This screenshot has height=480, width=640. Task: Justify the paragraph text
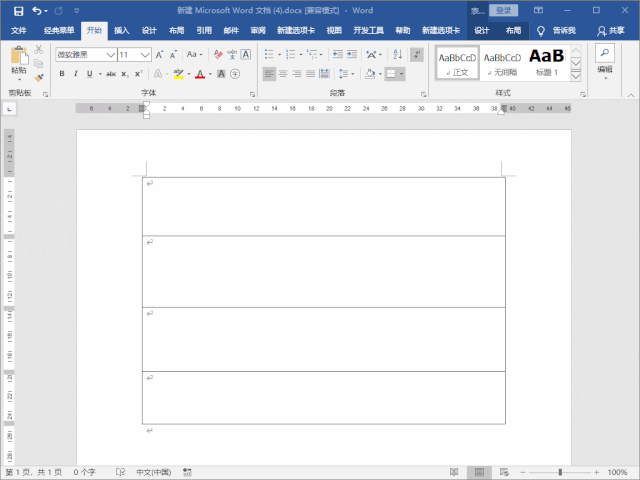[311, 74]
